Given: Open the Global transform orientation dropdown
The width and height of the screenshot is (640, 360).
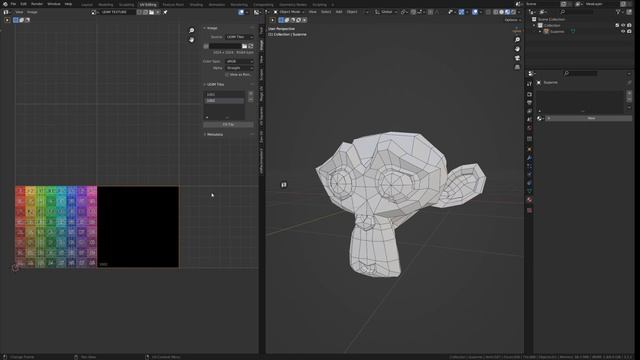Looking at the screenshot, I should [x=386, y=12].
